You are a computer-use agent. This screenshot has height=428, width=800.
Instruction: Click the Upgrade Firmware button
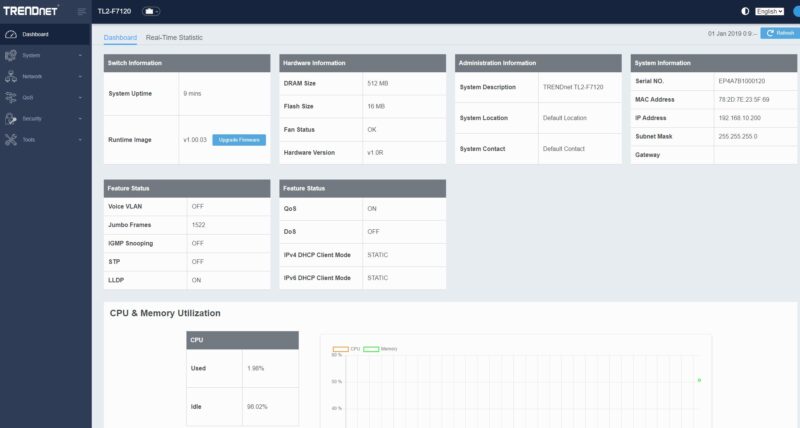pos(239,140)
